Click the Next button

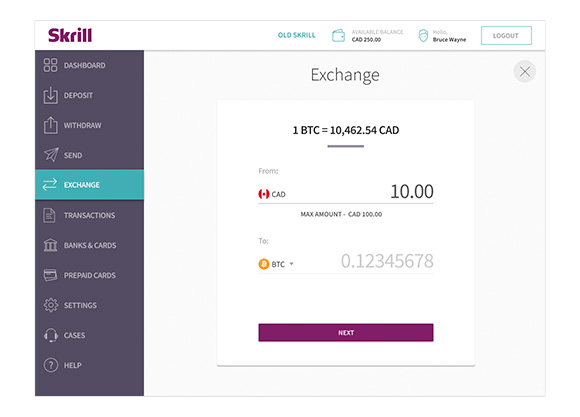[x=345, y=333]
